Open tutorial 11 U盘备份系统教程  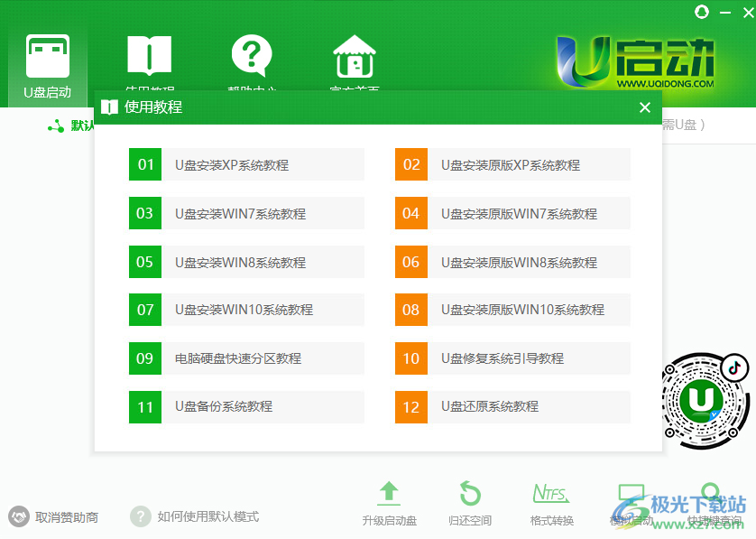pos(246,407)
